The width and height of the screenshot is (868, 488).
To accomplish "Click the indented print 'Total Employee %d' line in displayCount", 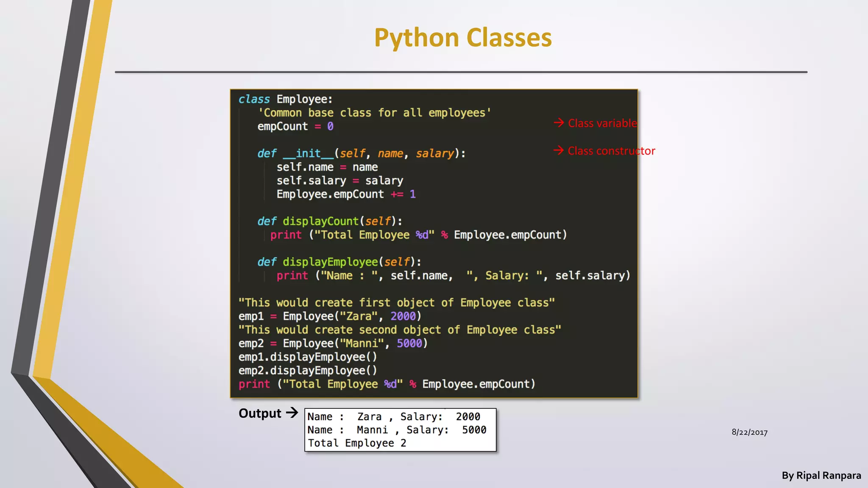I will point(419,235).
